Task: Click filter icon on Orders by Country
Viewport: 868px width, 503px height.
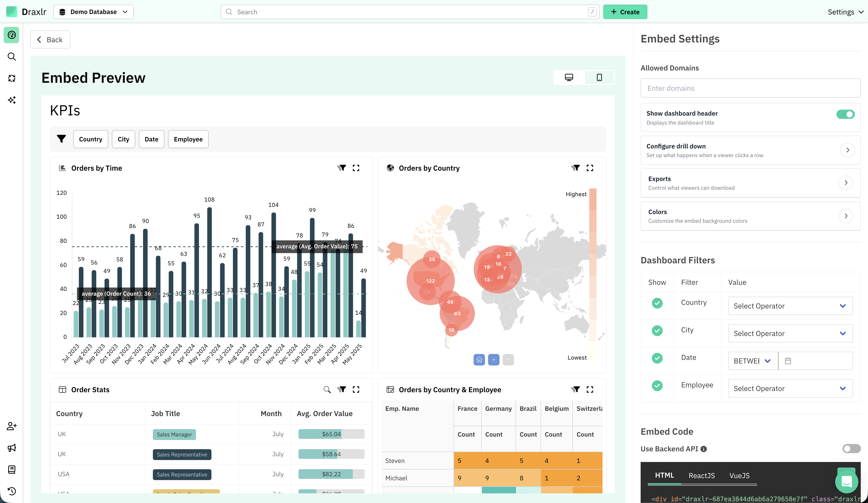Action: pos(575,168)
